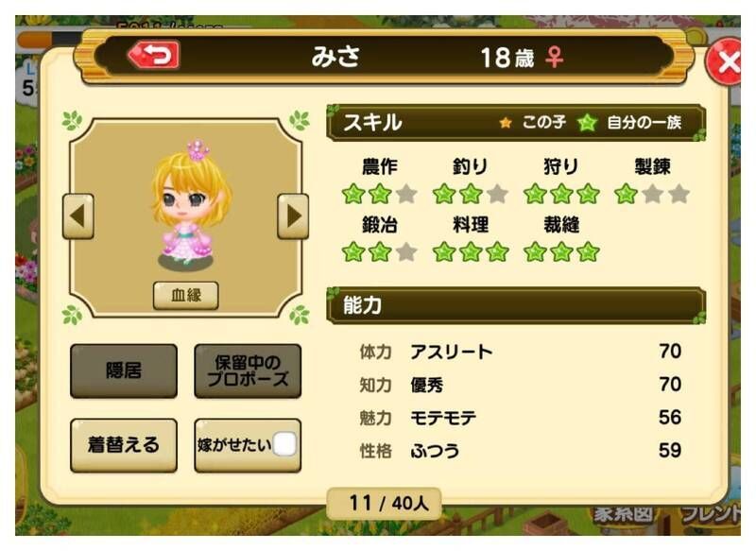Viewport: 756px width, 551px height.
Task: Toggle the 嫁がせたい checkbox
Action: point(285,444)
